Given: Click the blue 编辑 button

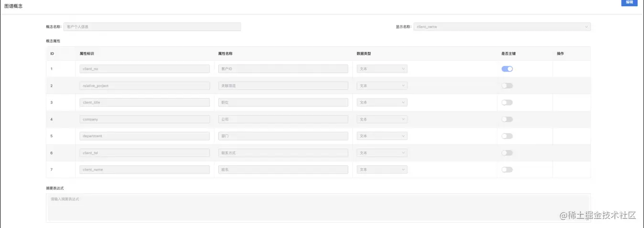Looking at the screenshot, I should point(629,2).
